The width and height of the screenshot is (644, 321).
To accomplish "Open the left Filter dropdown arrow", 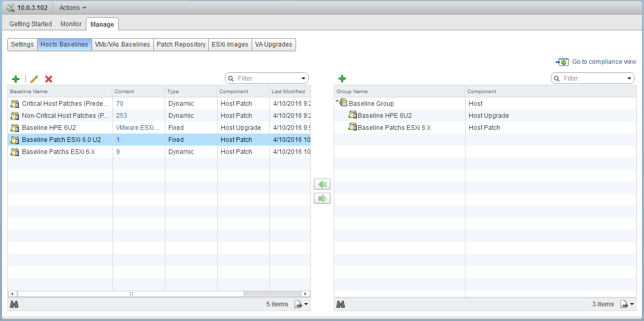I will (x=302, y=78).
